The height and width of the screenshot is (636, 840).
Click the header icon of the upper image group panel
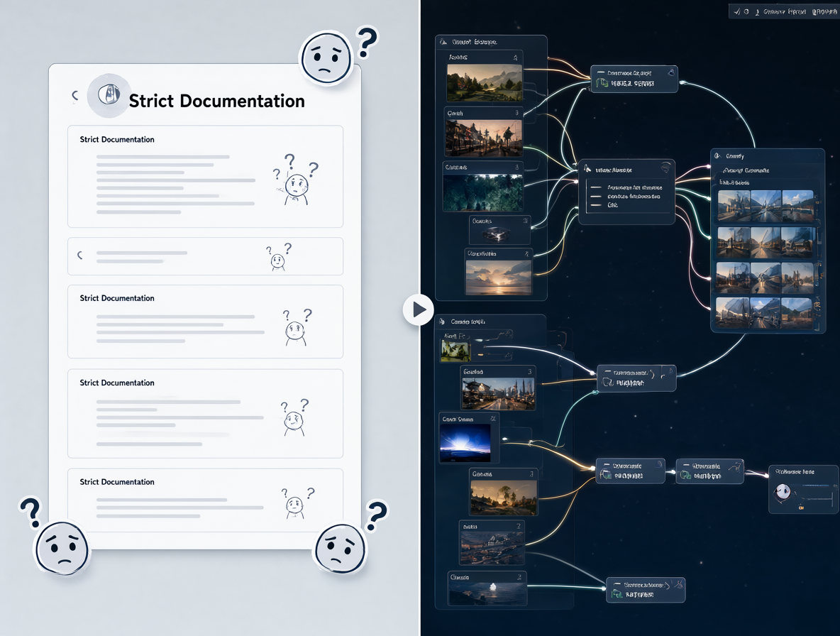[x=443, y=42]
